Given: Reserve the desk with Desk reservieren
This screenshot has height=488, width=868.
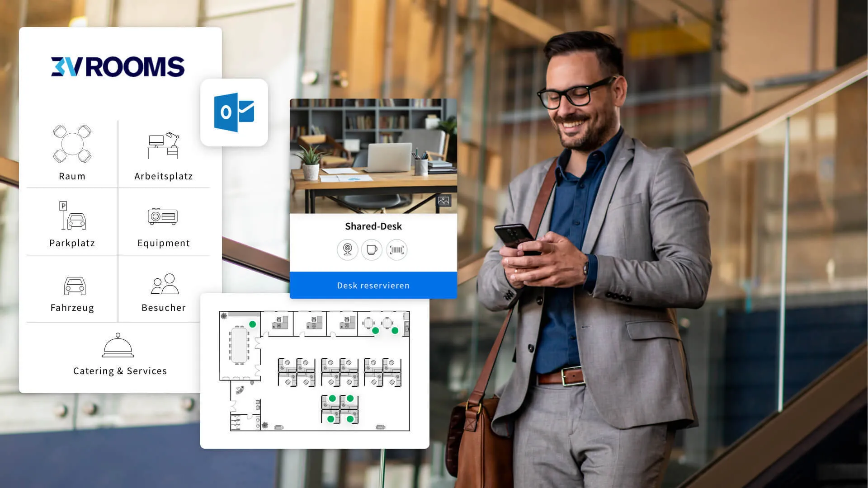Looking at the screenshot, I should [x=373, y=285].
